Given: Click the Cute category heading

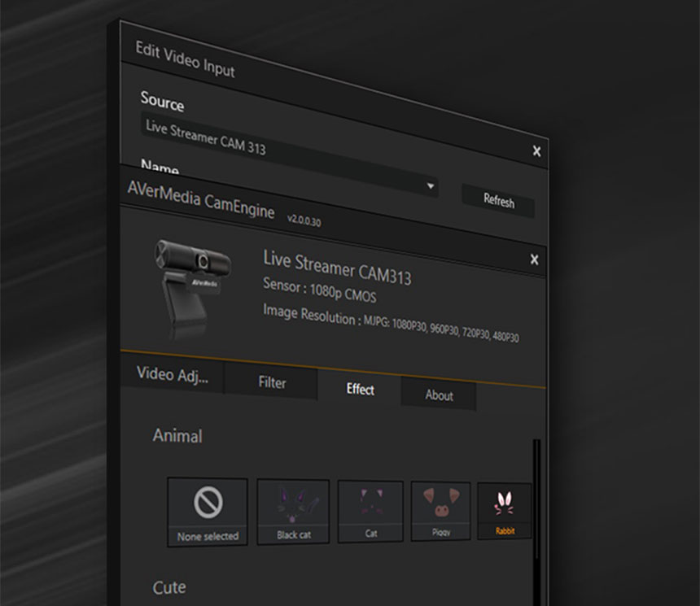Looking at the screenshot, I should pyautogui.click(x=169, y=587).
